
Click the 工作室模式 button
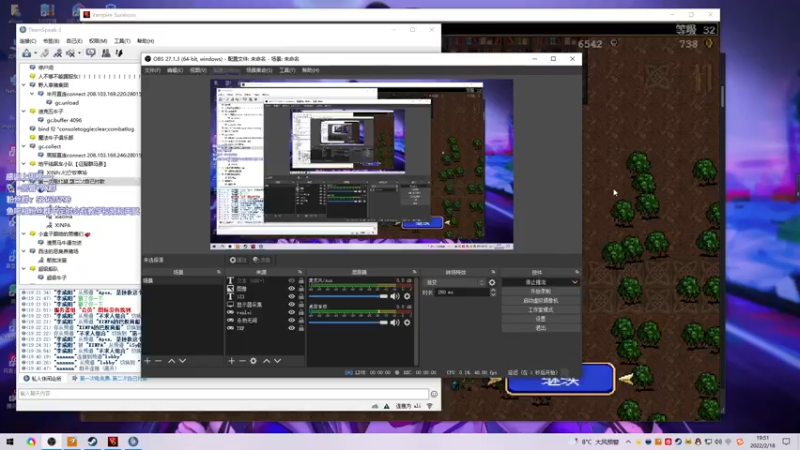(540, 310)
